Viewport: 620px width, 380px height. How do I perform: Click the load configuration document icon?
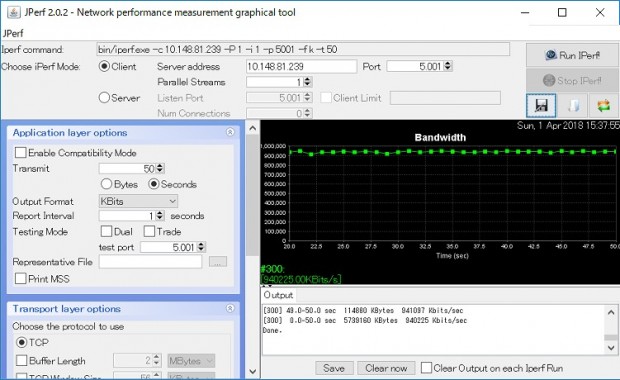click(x=573, y=106)
